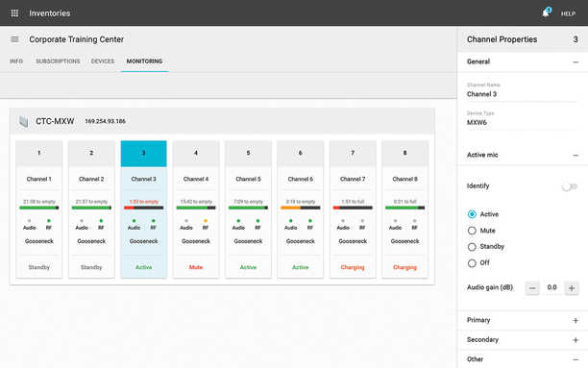Click the HELP link
Image resolution: width=588 pixels, height=368 pixels.
(x=568, y=13)
